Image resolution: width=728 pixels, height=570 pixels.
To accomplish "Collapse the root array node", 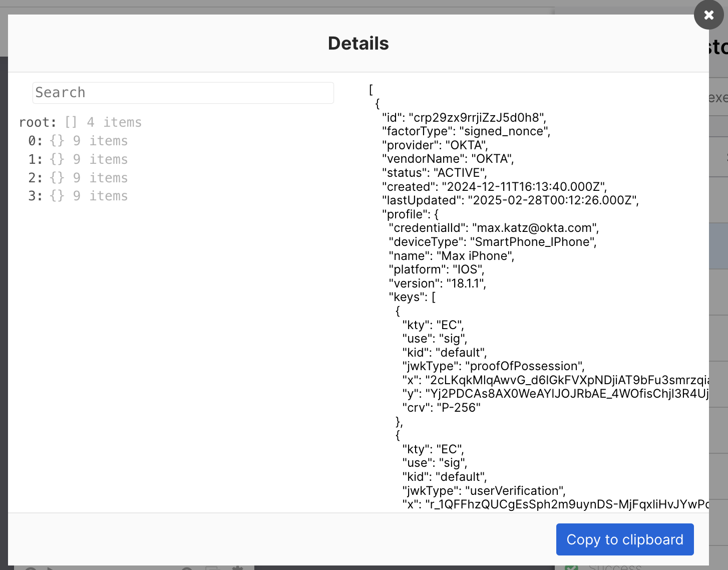I will coord(38,122).
